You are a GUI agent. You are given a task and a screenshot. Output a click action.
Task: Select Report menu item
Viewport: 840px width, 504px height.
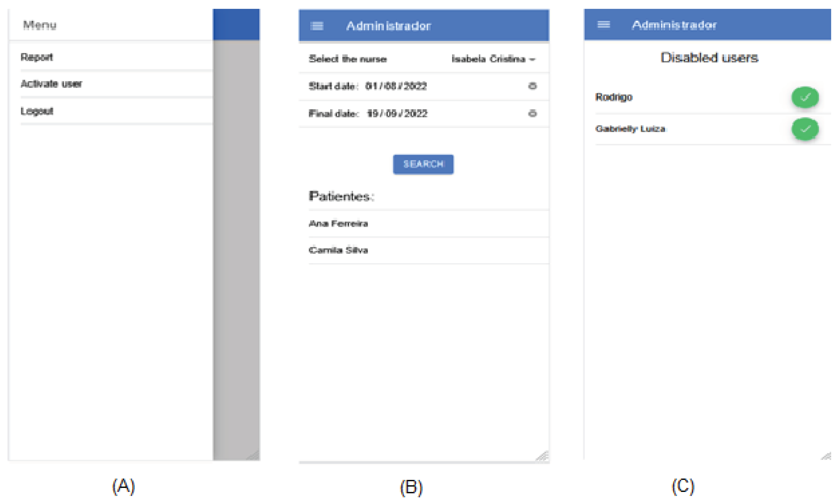(x=37, y=57)
